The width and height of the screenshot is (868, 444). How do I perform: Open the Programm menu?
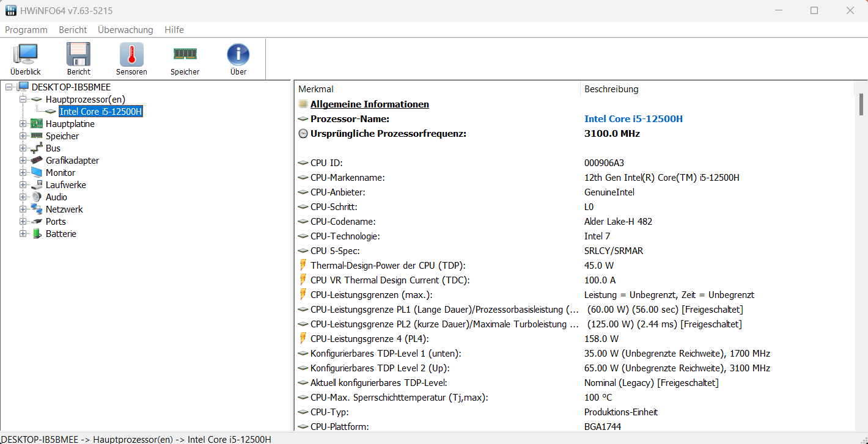[x=26, y=30]
